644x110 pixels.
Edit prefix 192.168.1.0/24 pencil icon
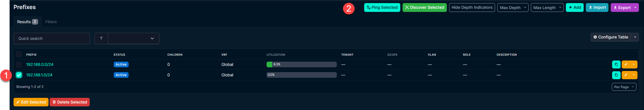[626, 75]
